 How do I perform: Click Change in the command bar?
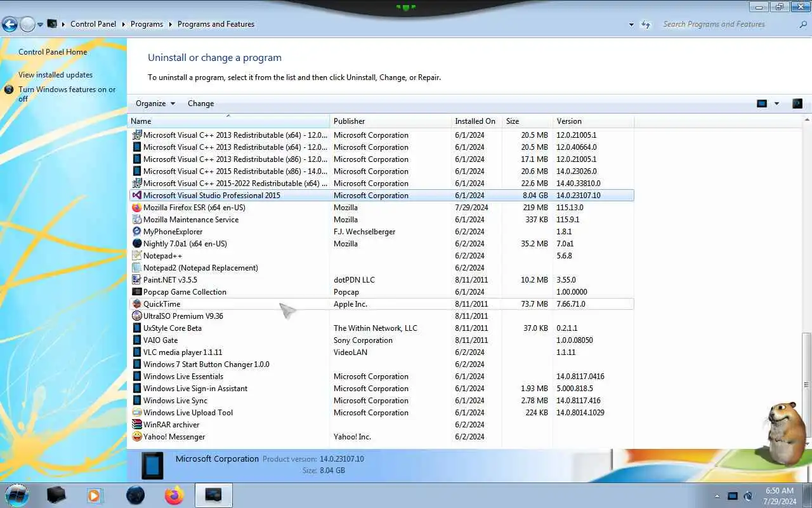(x=200, y=104)
